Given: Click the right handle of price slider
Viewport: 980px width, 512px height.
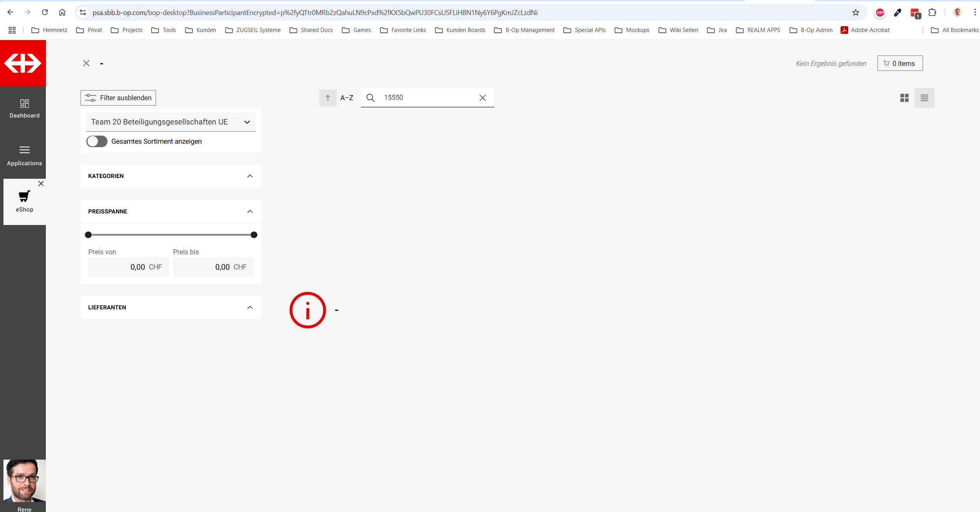Looking at the screenshot, I should point(253,235).
